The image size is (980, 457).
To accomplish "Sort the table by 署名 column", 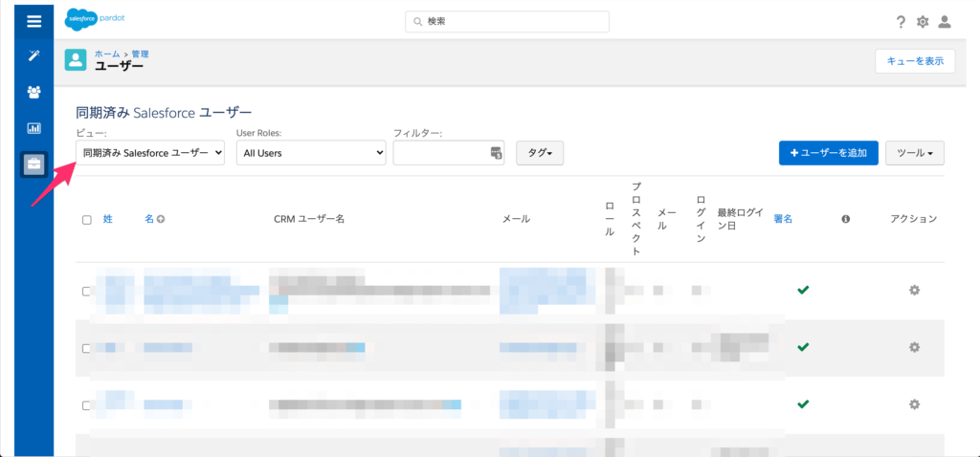I will coord(783,219).
